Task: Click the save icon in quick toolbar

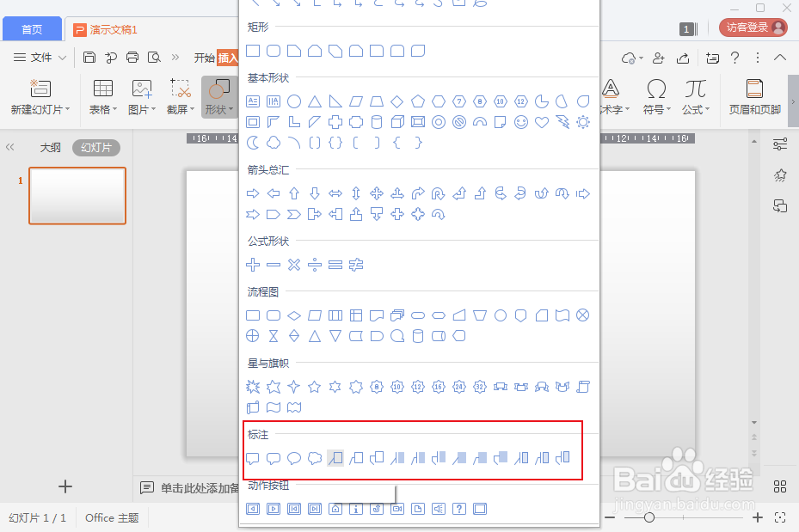Action: pos(89,57)
